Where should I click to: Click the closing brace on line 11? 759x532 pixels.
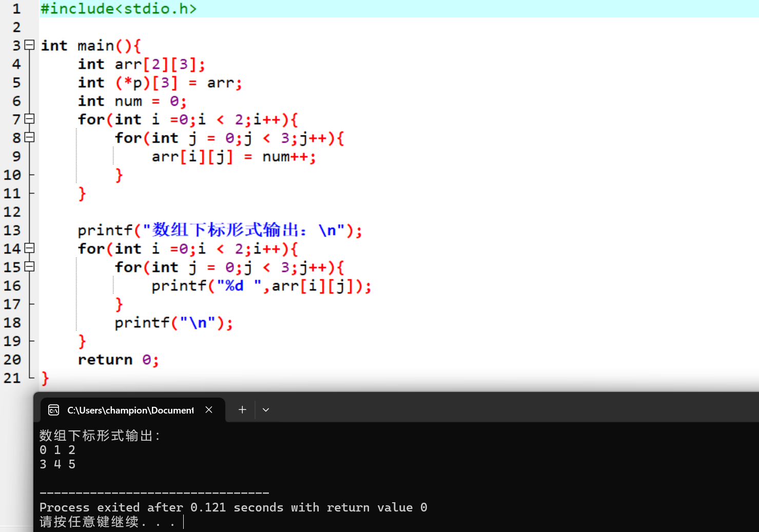82,193
